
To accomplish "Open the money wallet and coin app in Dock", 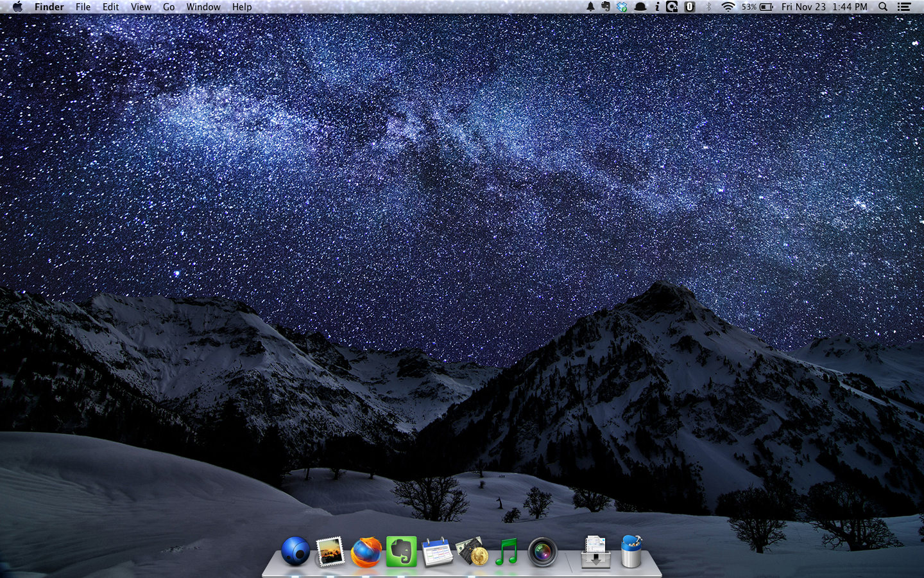I will [472, 552].
